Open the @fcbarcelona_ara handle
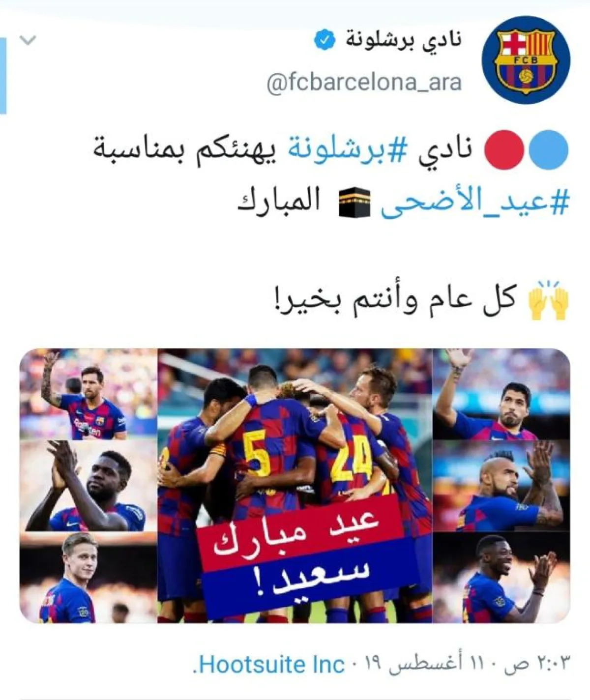This screenshot has width=590, height=700. click(364, 83)
